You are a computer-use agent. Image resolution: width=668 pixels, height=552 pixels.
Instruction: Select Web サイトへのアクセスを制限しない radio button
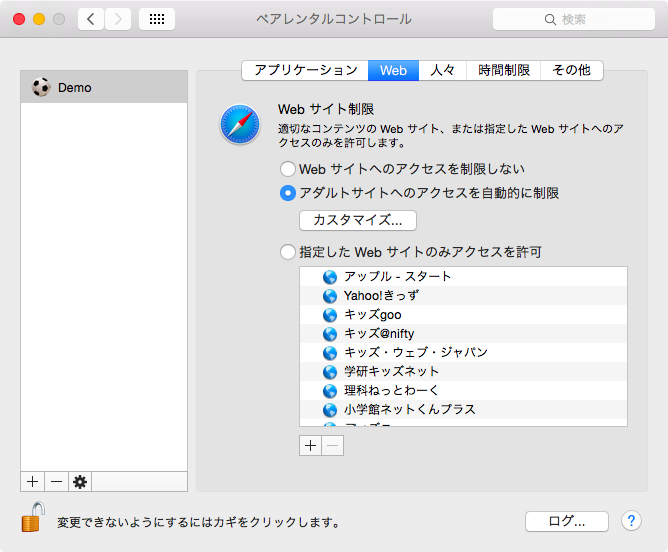pyautogui.click(x=288, y=169)
